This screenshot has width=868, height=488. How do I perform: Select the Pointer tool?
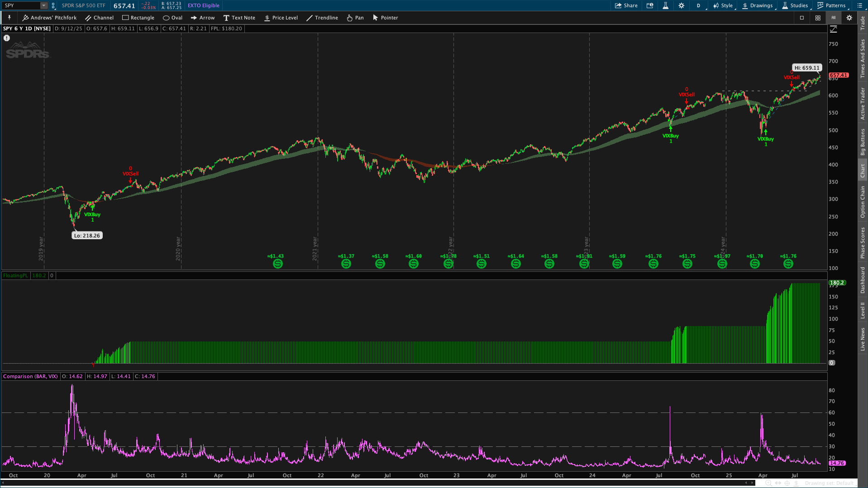pyautogui.click(x=385, y=18)
